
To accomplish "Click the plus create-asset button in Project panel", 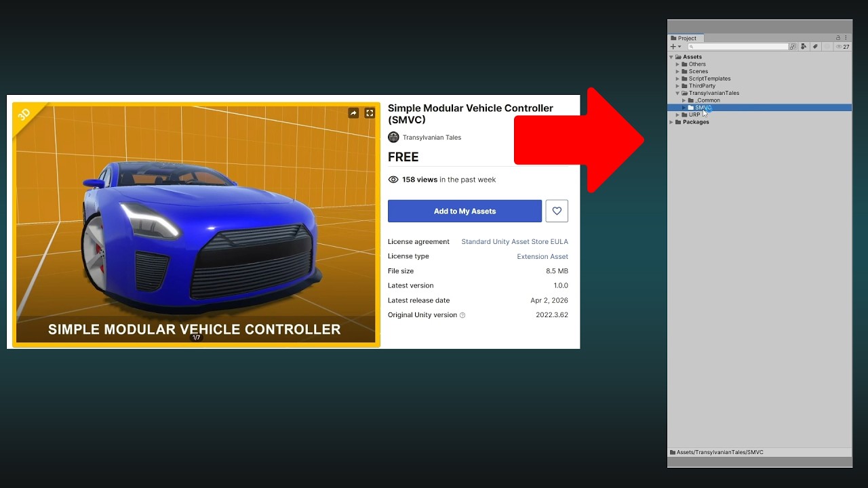I will [673, 47].
